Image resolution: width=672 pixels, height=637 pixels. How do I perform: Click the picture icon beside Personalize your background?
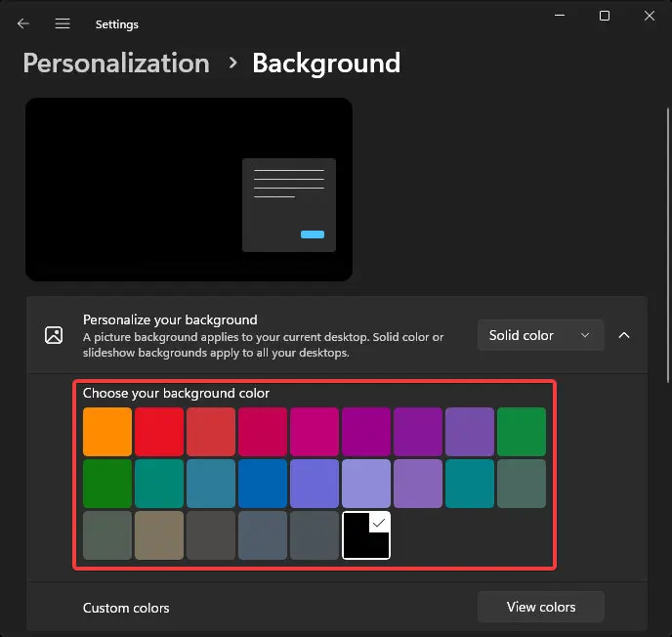point(54,335)
